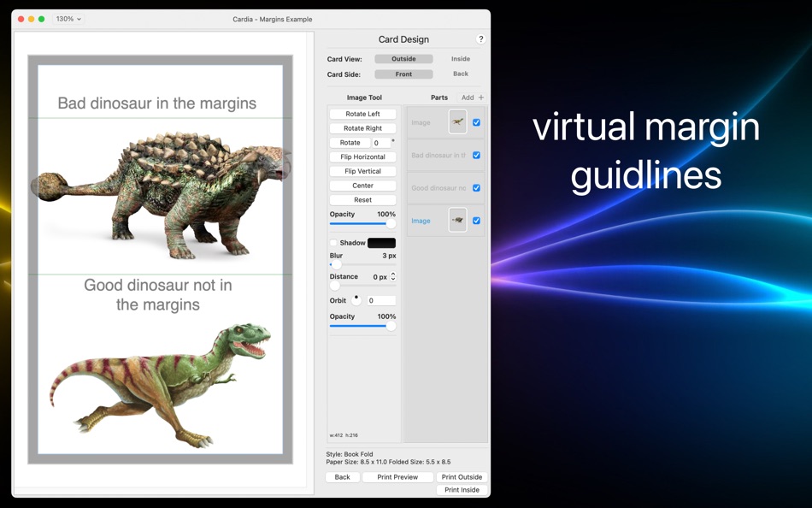Screen dimensions: 812x508
Task: Click the image Opacity slider handle
Action: [x=391, y=223]
